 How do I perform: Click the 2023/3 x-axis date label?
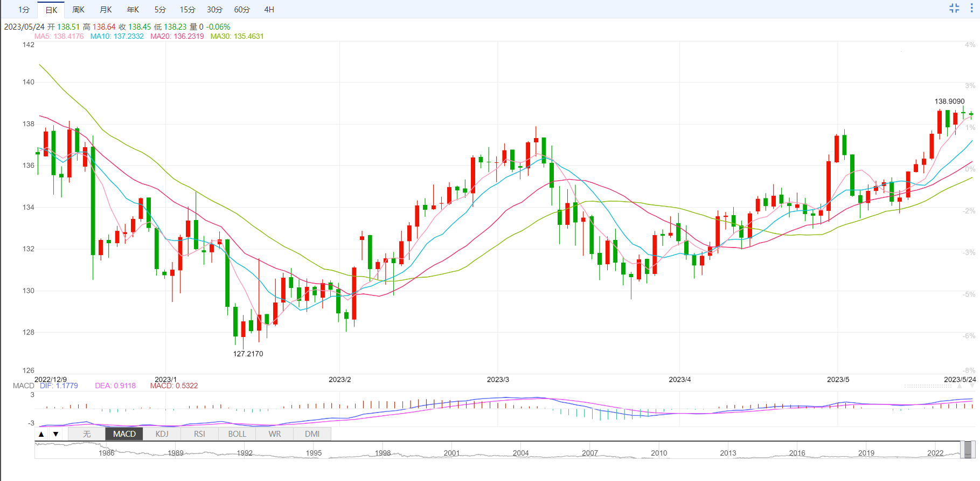click(x=498, y=380)
